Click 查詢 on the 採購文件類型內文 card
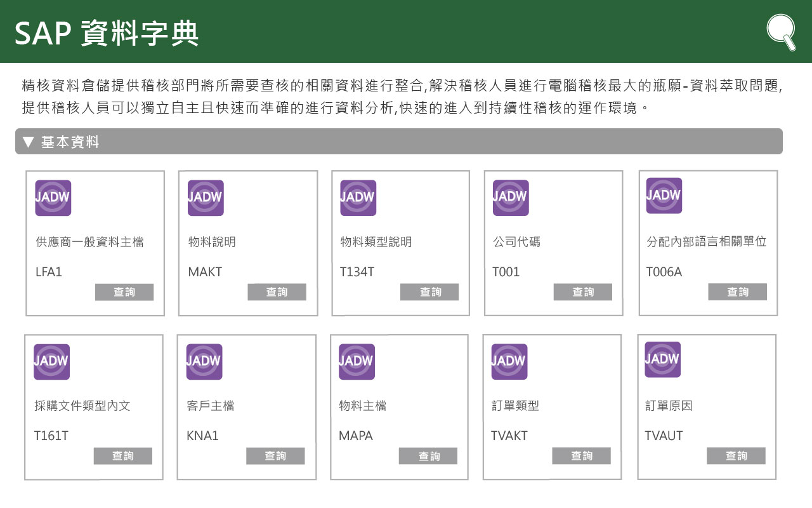Screen dimensions: 812x508 pyautogui.click(x=123, y=456)
